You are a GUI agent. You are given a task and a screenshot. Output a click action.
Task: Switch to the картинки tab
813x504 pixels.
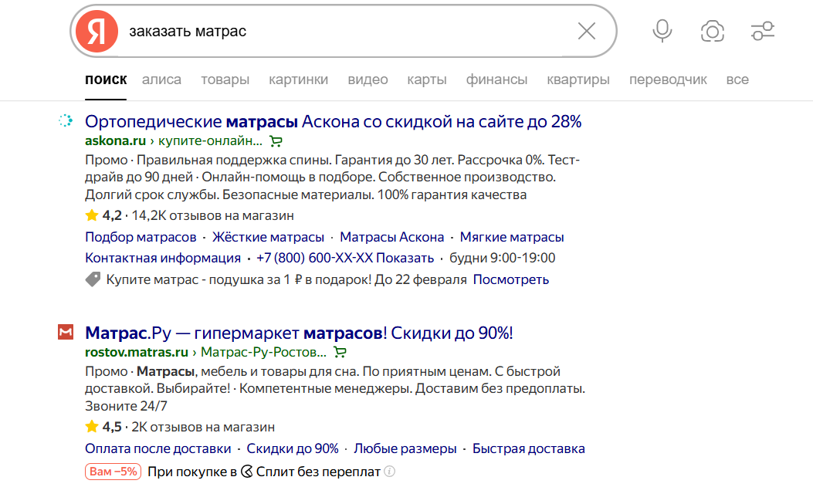(296, 79)
